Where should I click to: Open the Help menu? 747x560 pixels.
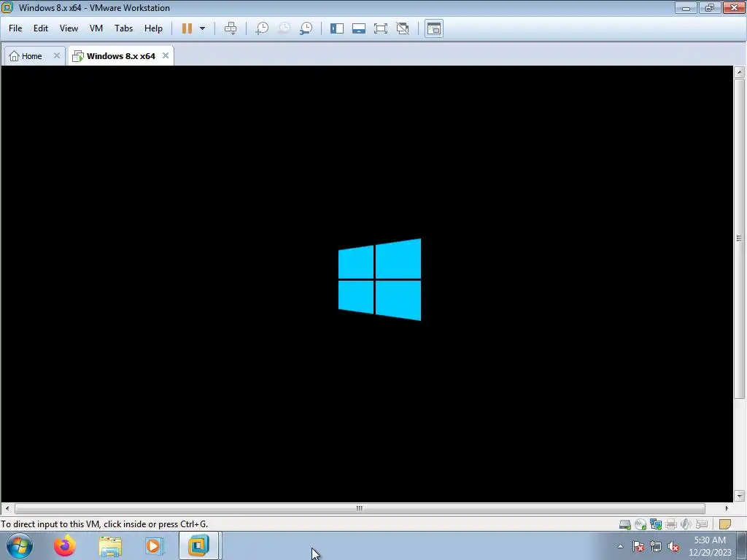click(153, 28)
